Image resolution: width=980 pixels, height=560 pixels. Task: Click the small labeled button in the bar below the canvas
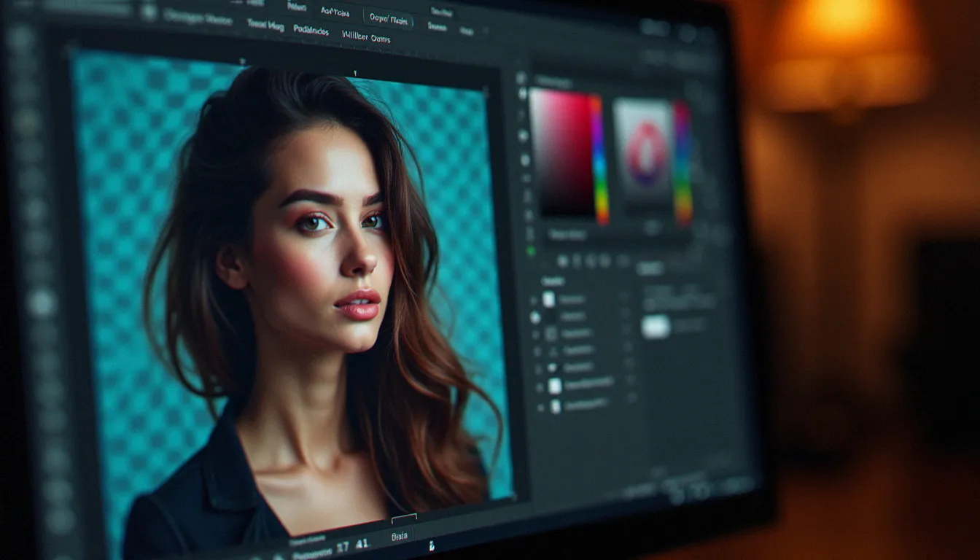coord(399,535)
